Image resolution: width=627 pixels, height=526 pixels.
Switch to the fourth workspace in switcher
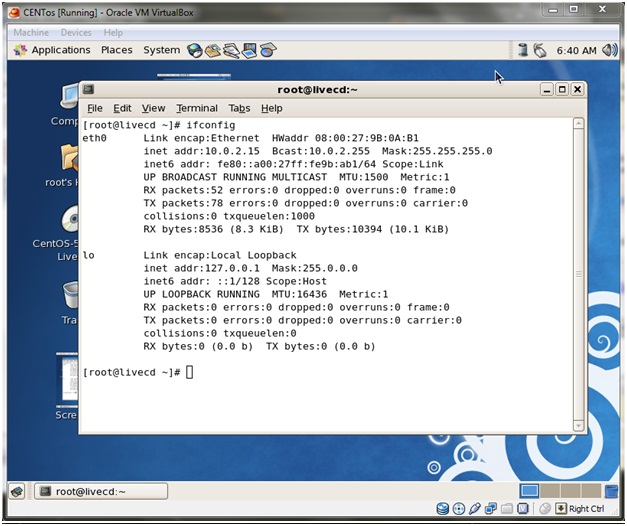591,491
